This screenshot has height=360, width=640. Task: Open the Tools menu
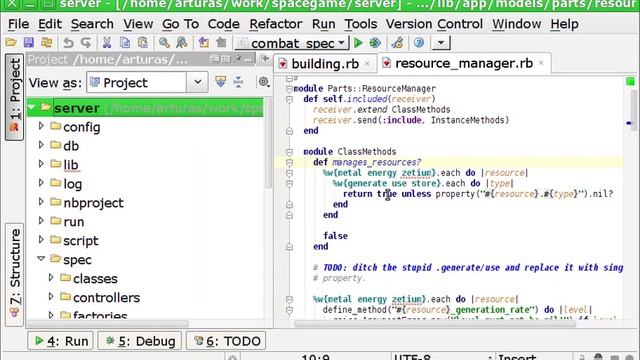tap(361, 24)
